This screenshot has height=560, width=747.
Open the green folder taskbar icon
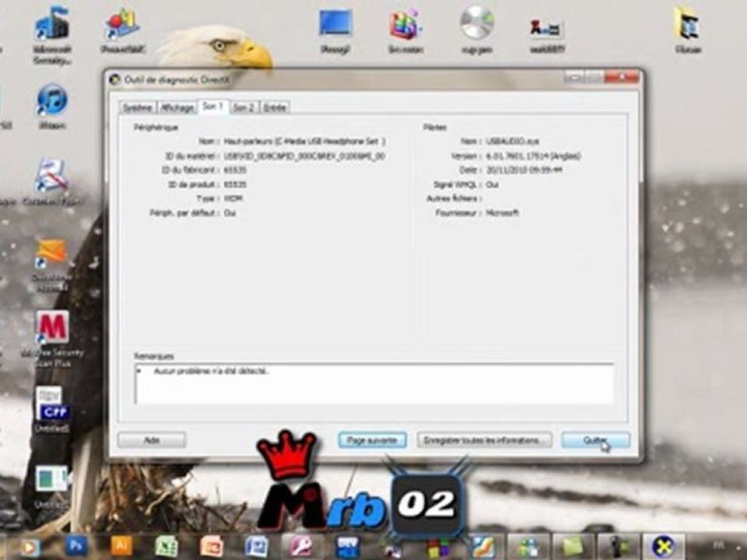click(x=573, y=546)
